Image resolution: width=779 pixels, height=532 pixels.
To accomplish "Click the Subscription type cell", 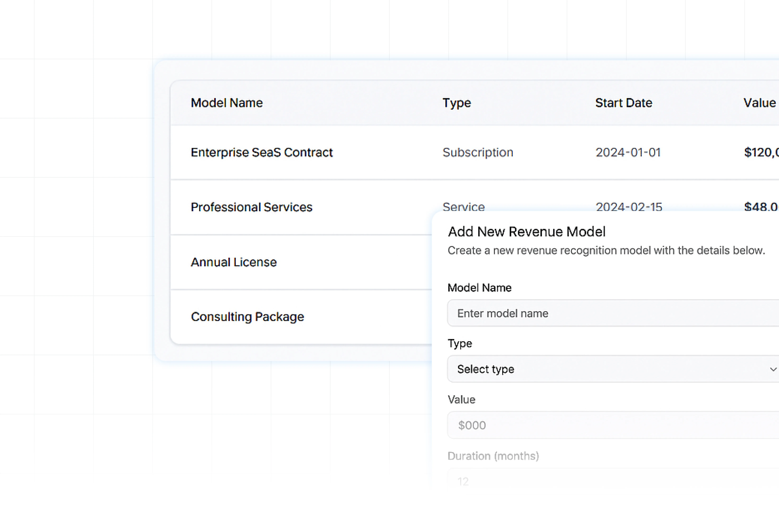I will [478, 152].
